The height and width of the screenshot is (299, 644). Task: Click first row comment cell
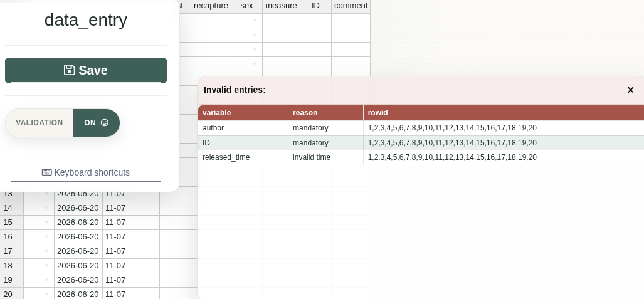(351, 21)
